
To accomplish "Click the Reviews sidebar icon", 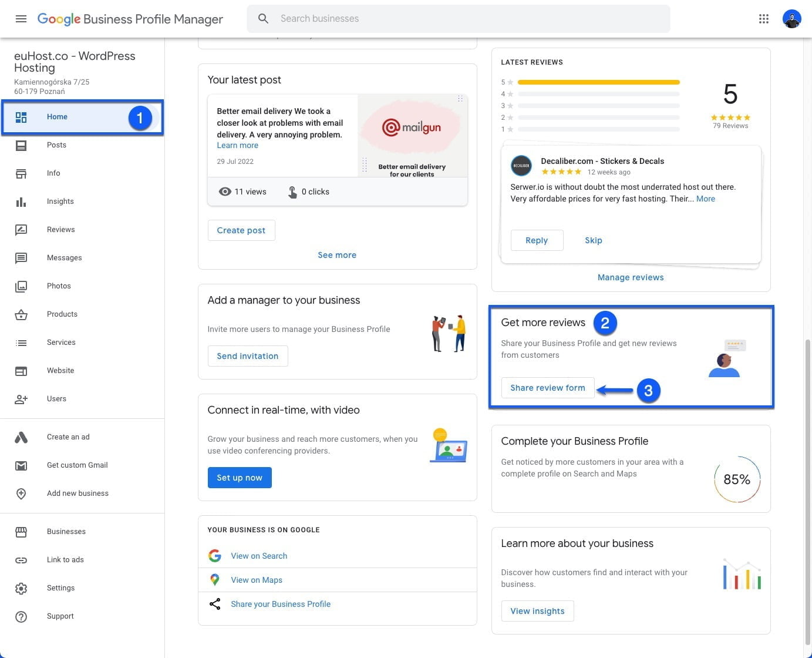I will 21,230.
